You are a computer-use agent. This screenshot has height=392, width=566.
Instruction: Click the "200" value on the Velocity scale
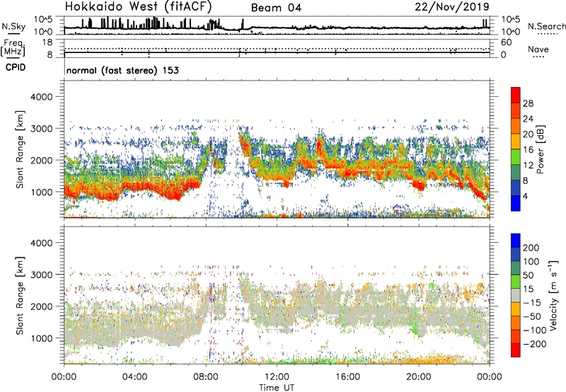coord(531,248)
